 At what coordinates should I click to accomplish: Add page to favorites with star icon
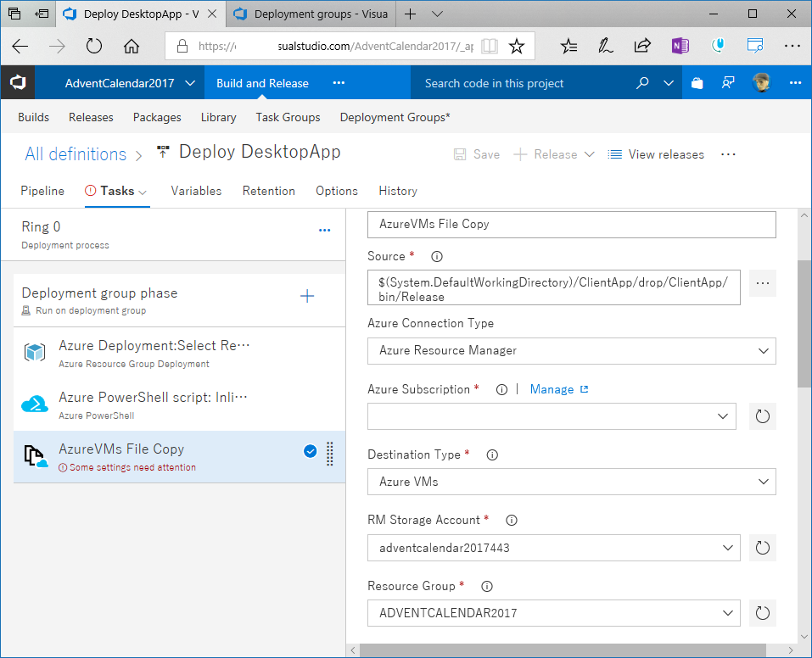click(517, 46)
